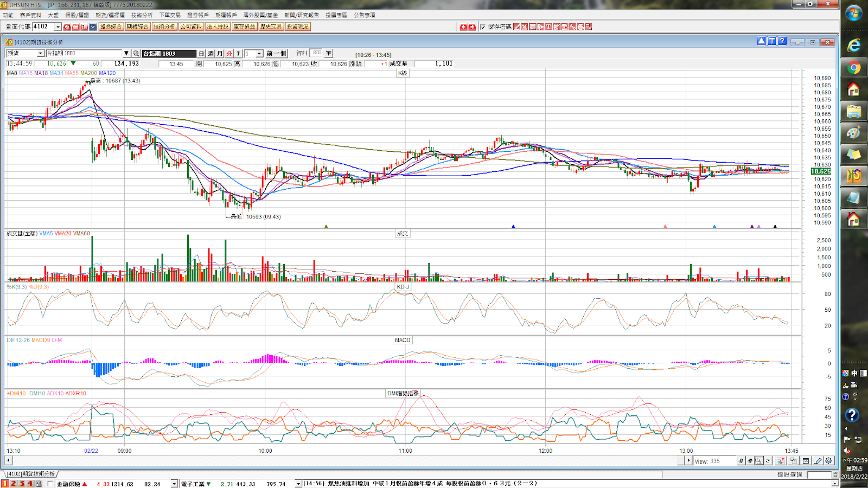868x488 pixels.
Task: Click the large blue help icon in tray
Action: coord(852,415)
